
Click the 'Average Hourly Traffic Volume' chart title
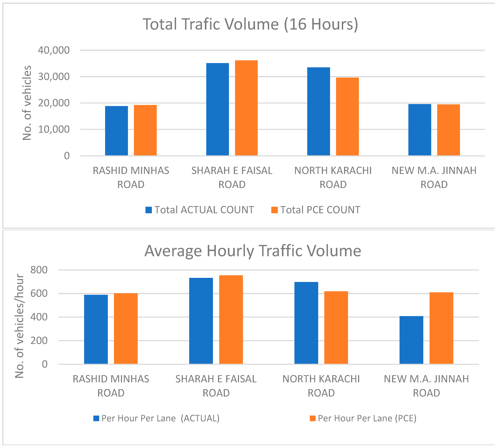[253, 251]
